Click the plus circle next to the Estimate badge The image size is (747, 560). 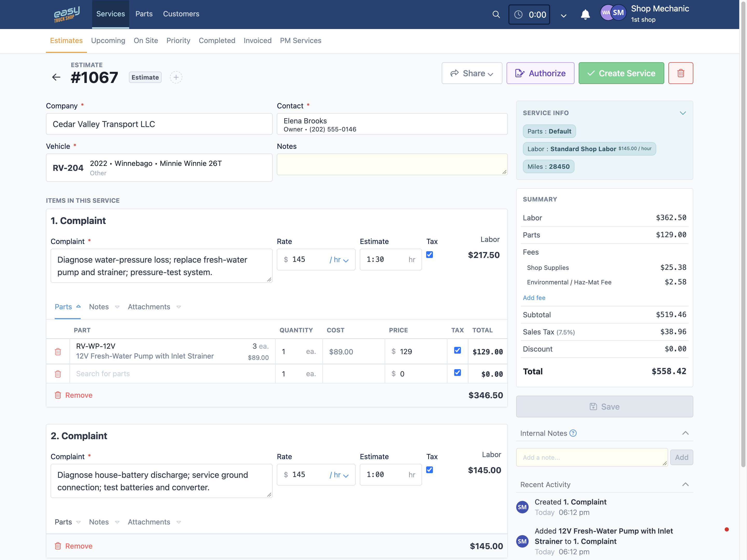[176, 77]
